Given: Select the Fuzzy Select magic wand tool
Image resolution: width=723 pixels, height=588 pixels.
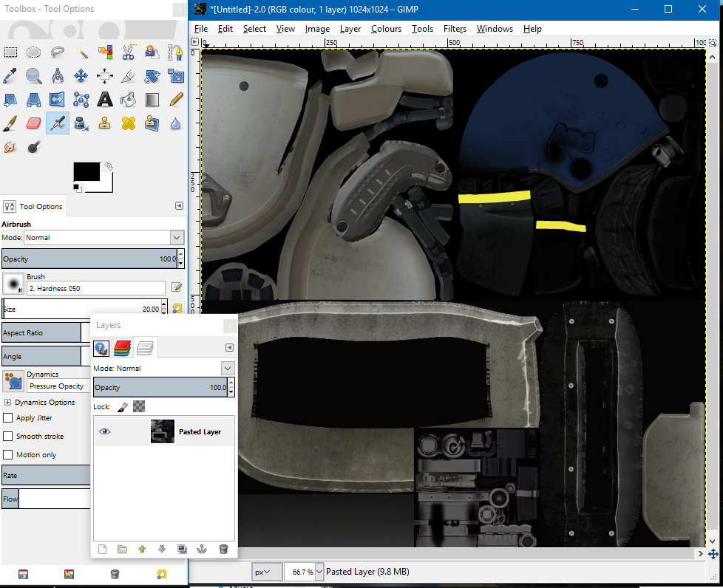Looking at the screenshot, I should point(81,52).
